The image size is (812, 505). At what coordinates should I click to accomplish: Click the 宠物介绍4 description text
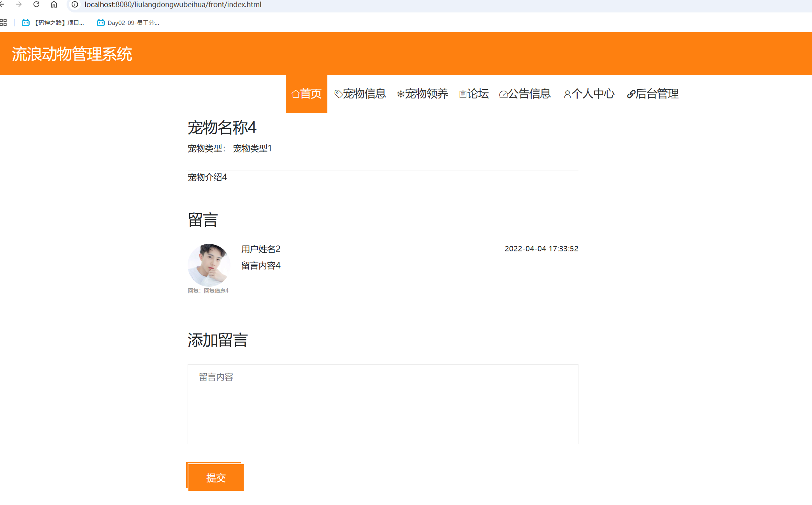207,177
